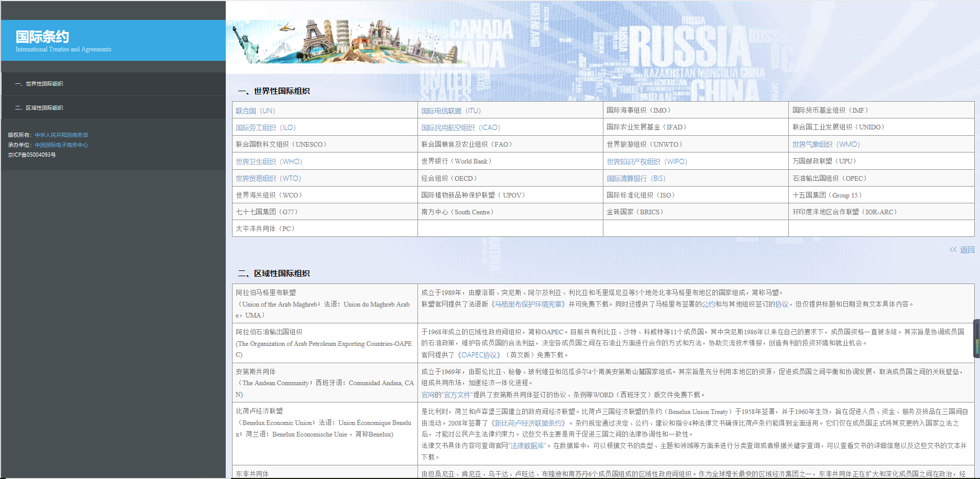
Task: Open 国际电信联盟 (ITU) link
Action: (450, 111)
